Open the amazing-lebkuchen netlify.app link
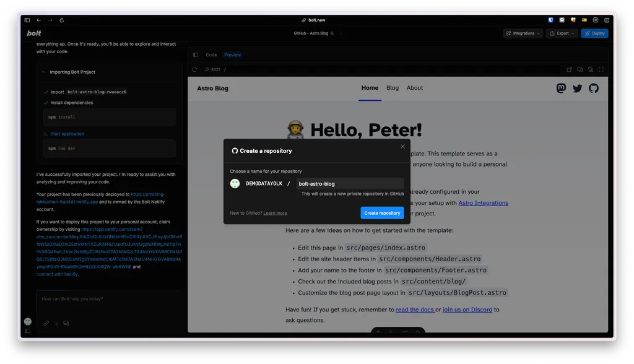Screen dimensions: 634x364 click(101, 198)
